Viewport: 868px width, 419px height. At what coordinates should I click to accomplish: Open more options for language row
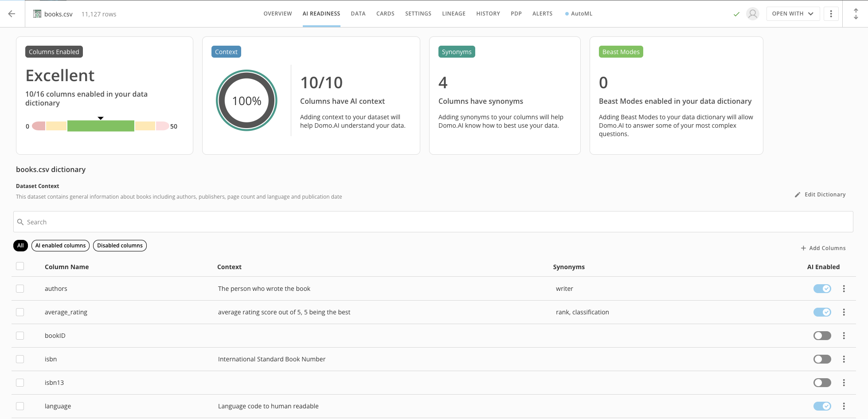coord(844,406)
